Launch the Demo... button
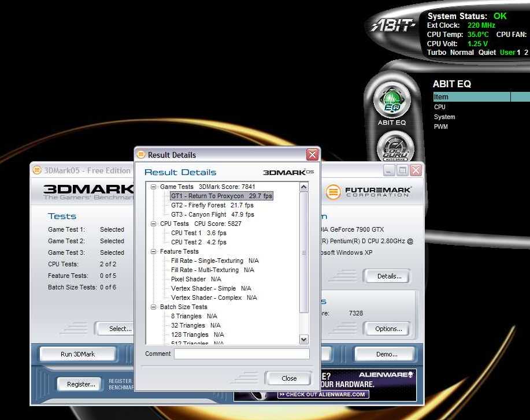 386,354
